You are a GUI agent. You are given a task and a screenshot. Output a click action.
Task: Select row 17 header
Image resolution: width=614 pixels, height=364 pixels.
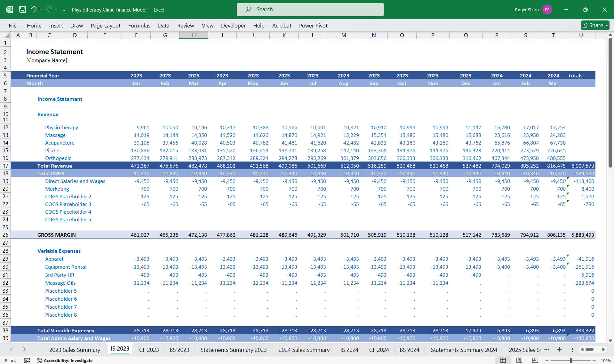5,166
